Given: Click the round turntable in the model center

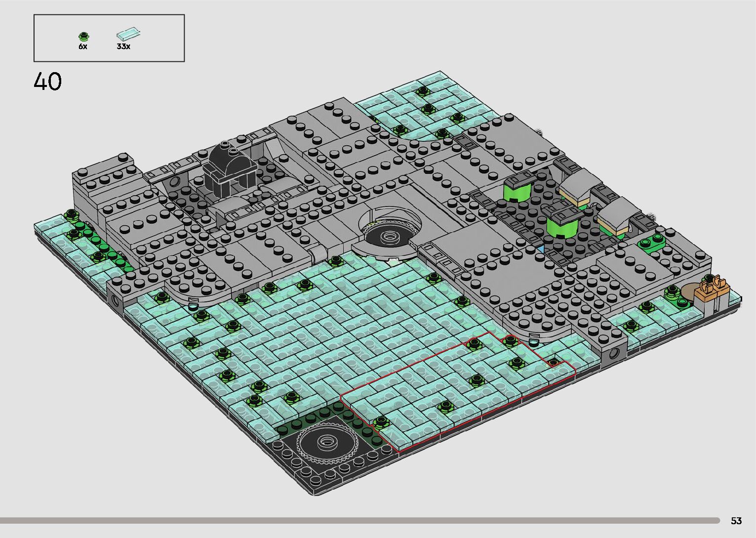Looking at the screenshot, I should [x=390, y=234].
